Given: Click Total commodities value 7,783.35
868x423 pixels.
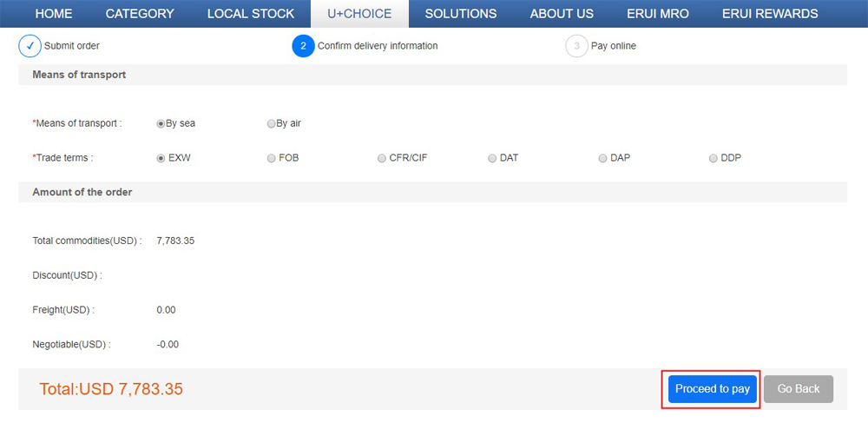Looking at the screenshot, I should click(175, 241).
